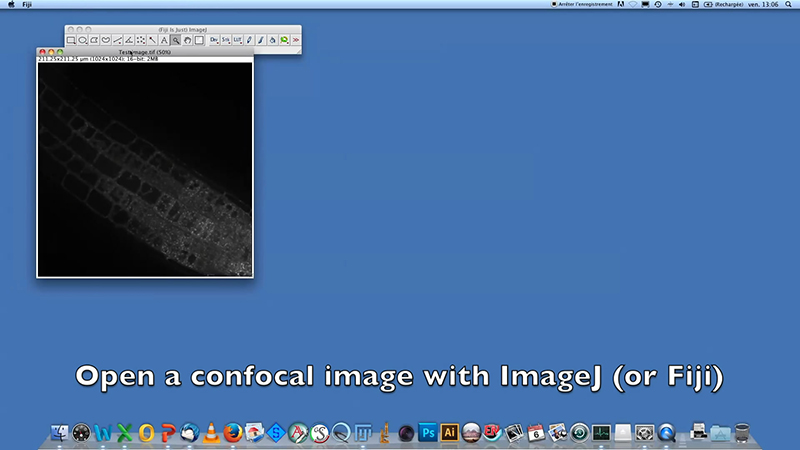Select the Hand scrolling tool
The width and height of the screenshot is (800, 450).
(x=188, y=40)
